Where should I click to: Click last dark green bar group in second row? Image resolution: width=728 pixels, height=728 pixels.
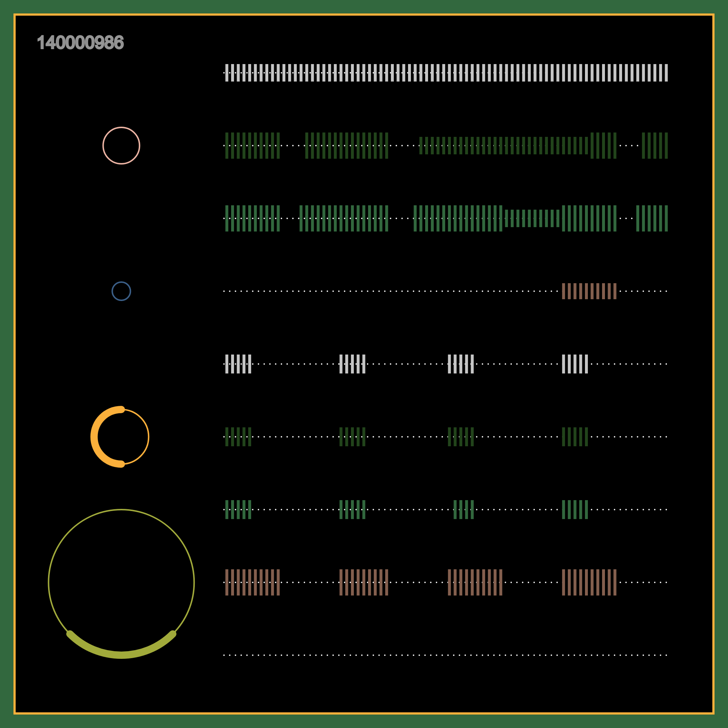[655, 146]
